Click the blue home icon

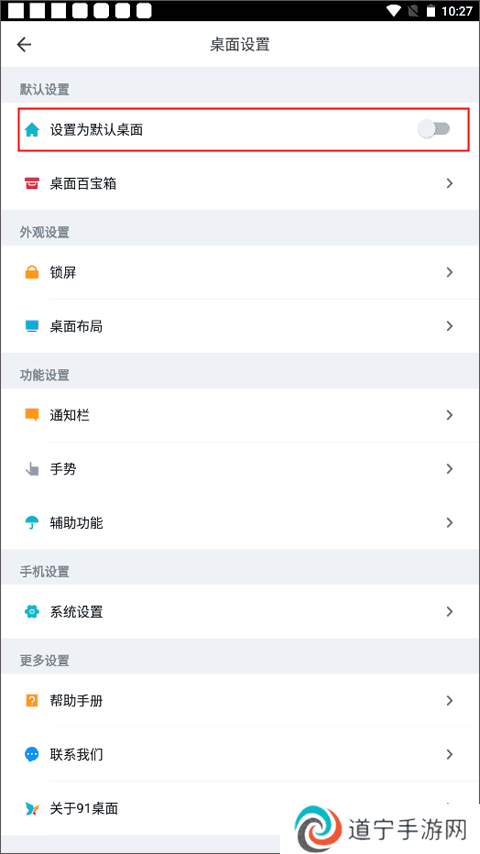[32, 130]
